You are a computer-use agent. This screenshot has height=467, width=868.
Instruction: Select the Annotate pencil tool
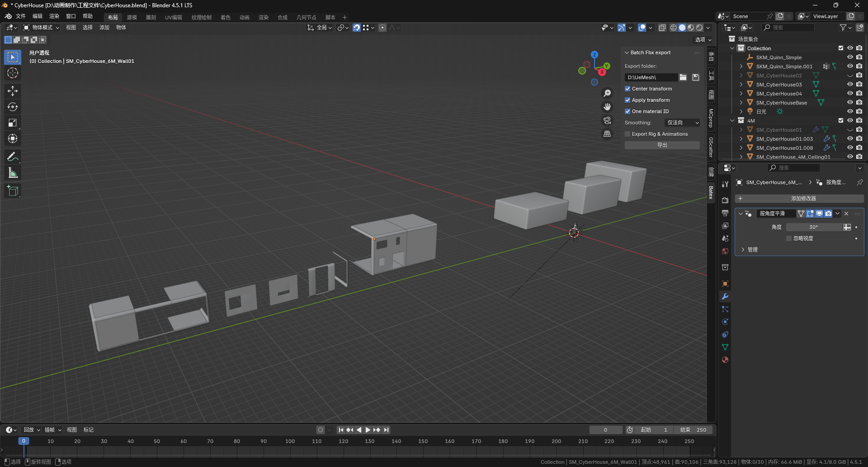coord(13,157)
